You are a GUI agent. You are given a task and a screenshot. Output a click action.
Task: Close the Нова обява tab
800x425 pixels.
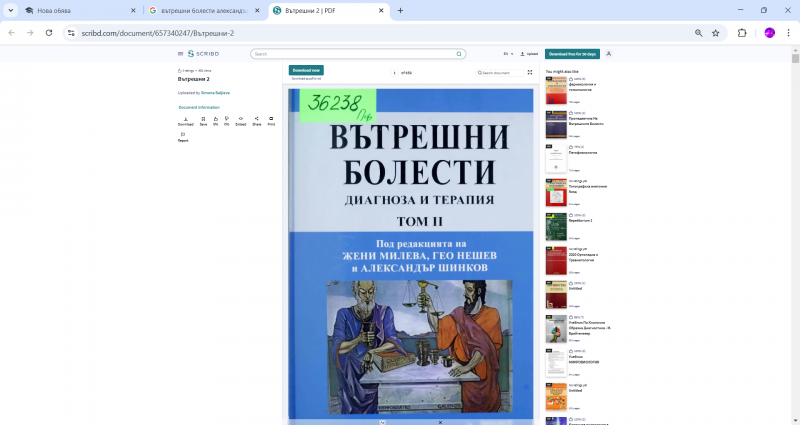[133, 10]
